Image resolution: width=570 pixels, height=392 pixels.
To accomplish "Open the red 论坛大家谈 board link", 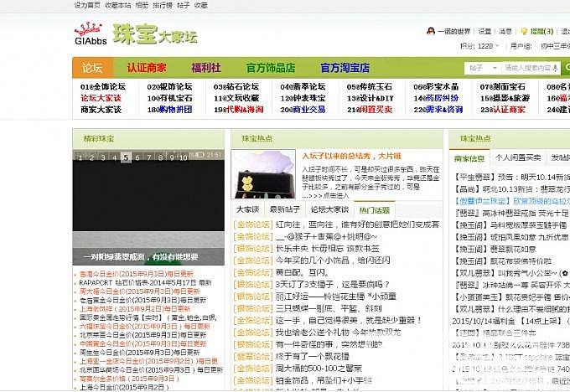I will click(101, 98).
